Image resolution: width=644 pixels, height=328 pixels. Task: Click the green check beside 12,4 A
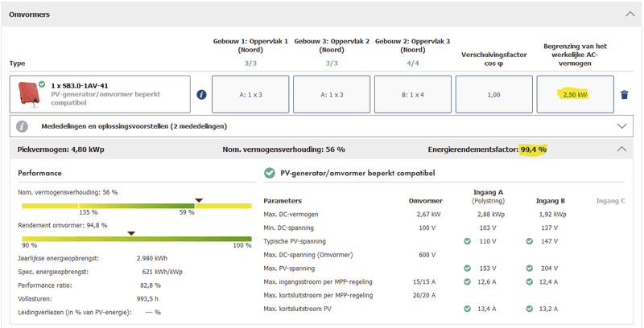(529, 281)
